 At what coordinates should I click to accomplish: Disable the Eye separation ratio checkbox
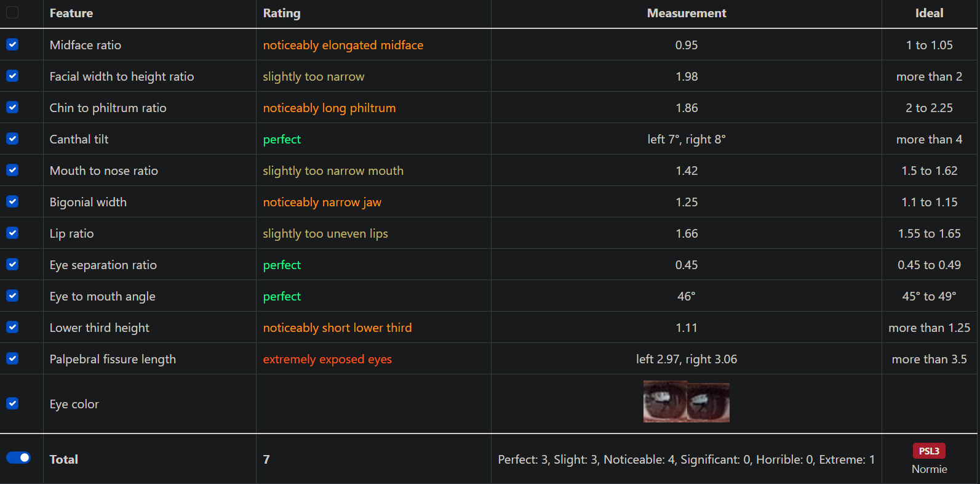(12, 264)
